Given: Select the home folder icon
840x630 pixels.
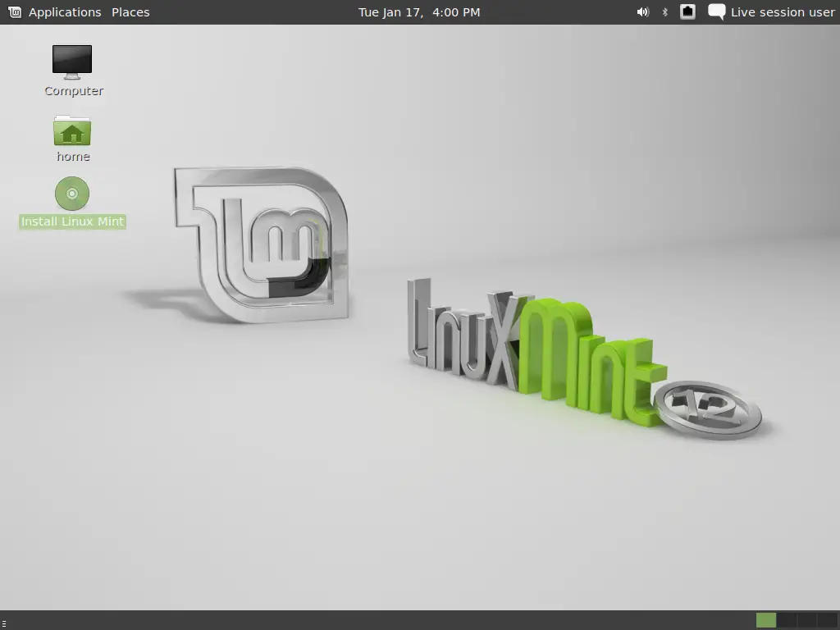Looking at the screenshot, I should coord(72,139).
